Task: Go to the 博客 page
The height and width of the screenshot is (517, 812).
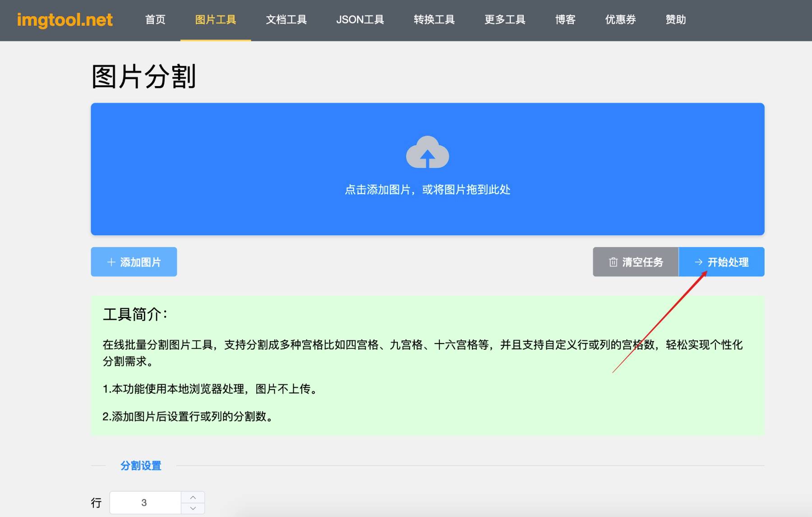Action: [565, 20]
